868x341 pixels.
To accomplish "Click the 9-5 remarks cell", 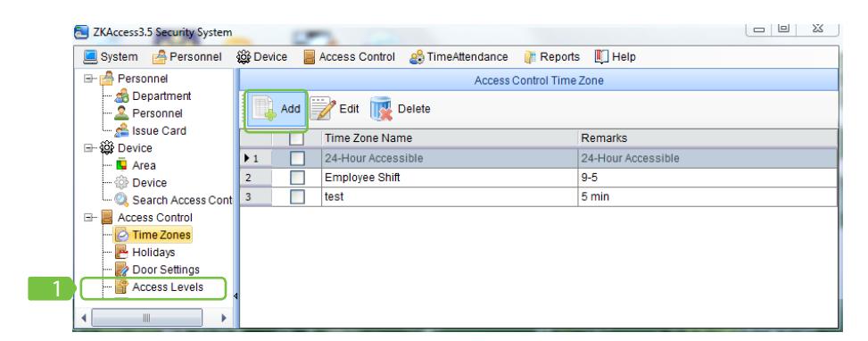I will (x=707, y=178).
